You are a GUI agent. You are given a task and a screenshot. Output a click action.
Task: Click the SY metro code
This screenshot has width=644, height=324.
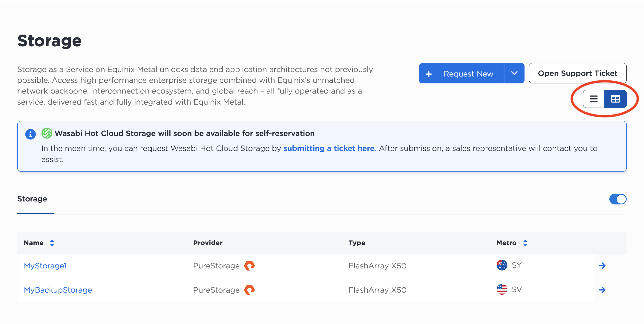point(517,265)
